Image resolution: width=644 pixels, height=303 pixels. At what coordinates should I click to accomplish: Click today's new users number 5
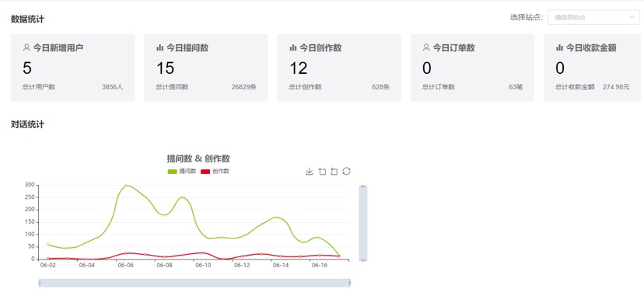27,68
